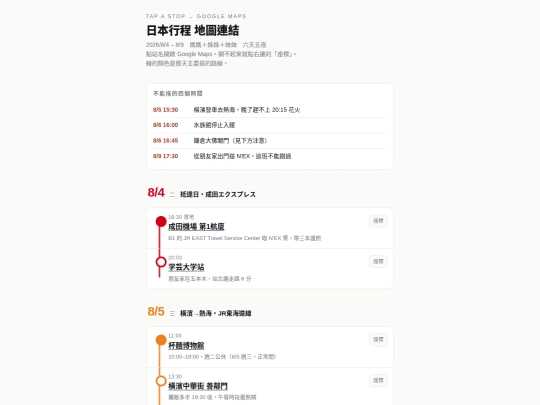
Task: Click the 水族館停止入館 note
Action: click(x=214, y=125)
